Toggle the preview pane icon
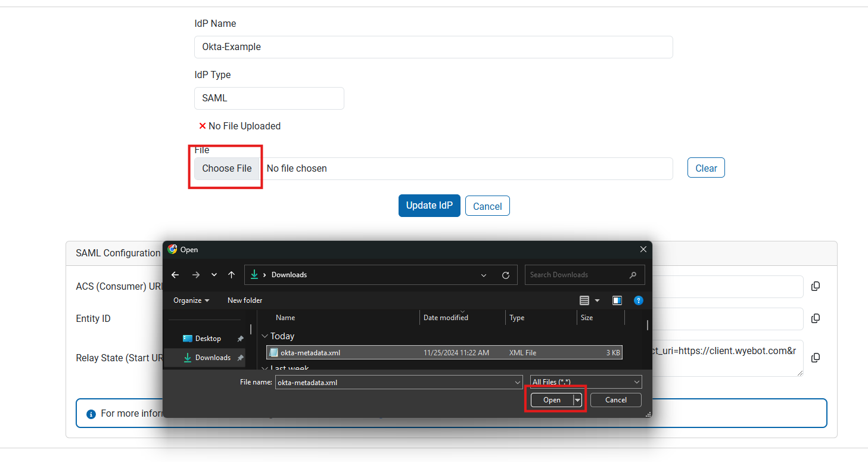This screenshot has height=462, width=868. [x=617, y=300]
